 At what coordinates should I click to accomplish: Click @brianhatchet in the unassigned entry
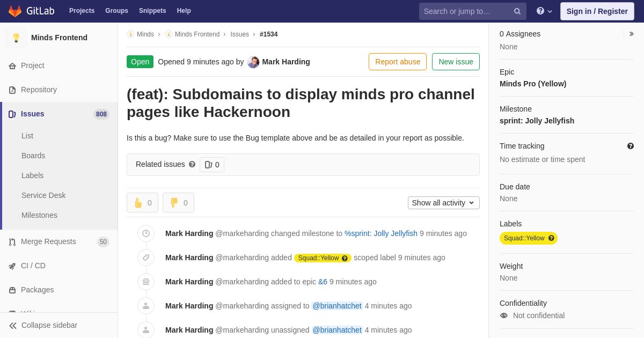tap(337, 330)
